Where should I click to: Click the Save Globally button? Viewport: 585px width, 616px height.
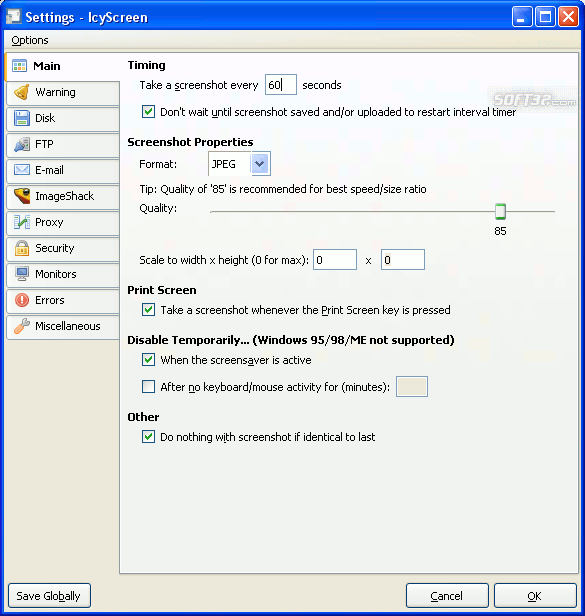(50, 596)
